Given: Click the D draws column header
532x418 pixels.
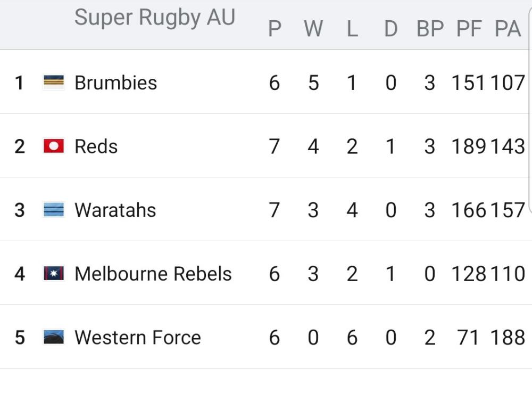Looking at the screenshot, I should [390, 29].
